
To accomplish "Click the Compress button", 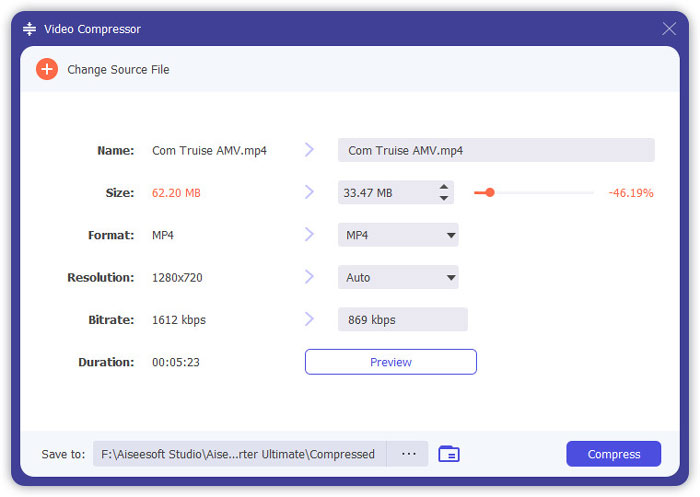I will pyautogui.click(x=613, y=454).
